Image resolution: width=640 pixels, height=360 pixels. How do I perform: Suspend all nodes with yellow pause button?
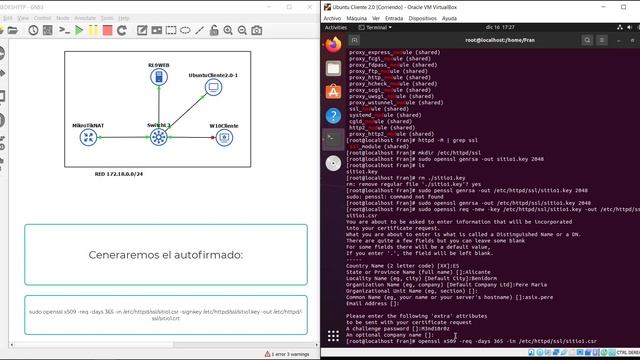click(x=93, y=31)
